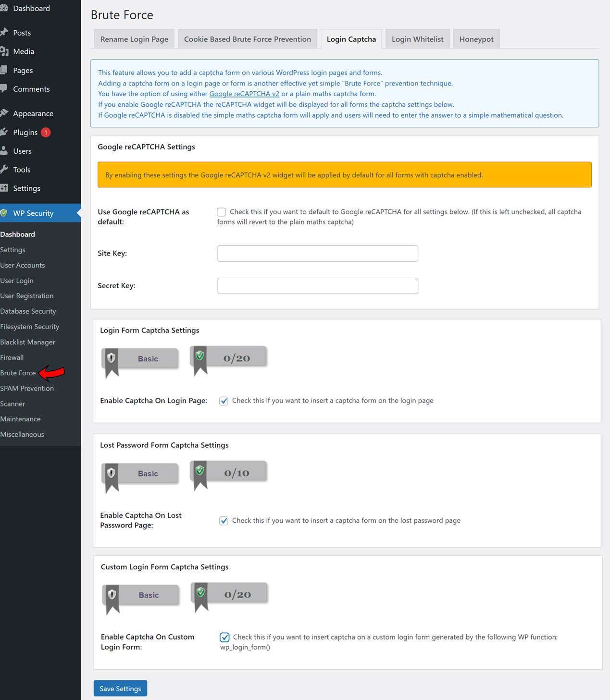Open Cookie Based Brute Force Prevention tab
This screenshot has height=700, width=610.
click(x=248, y=39)
